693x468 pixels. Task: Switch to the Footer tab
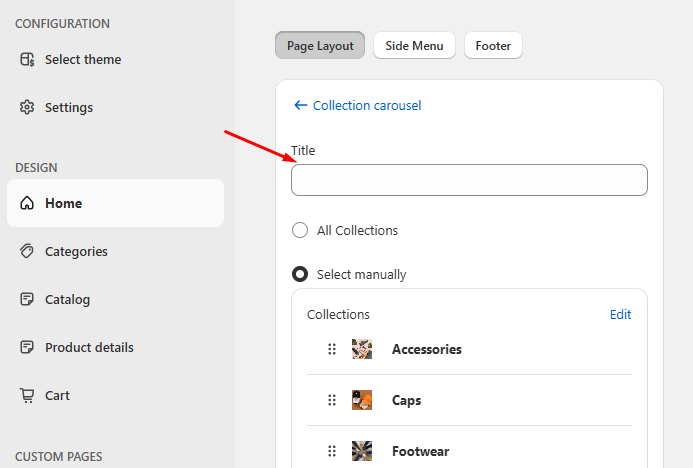(493, 46)
